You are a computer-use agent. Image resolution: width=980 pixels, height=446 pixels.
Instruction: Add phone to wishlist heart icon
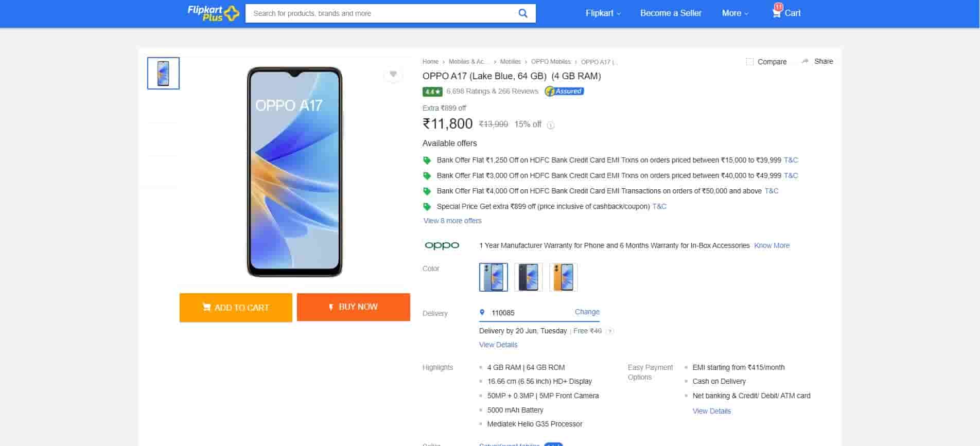coord(393,75)
